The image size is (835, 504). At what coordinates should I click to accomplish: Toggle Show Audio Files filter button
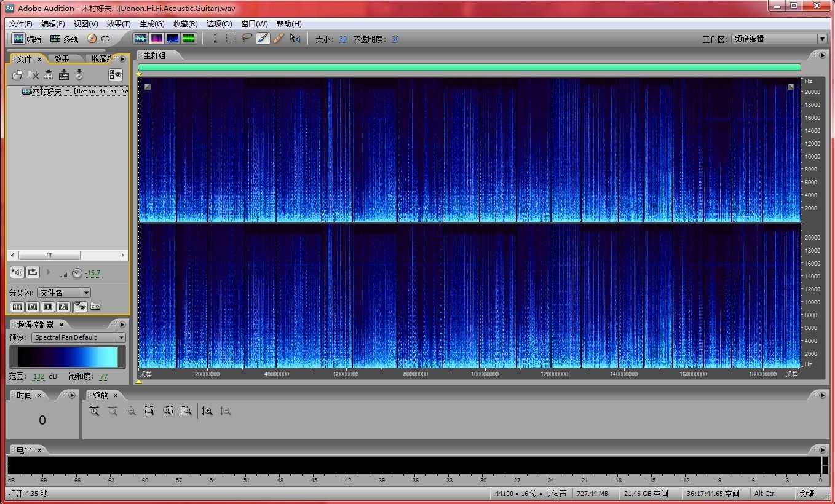coord(17,306)
